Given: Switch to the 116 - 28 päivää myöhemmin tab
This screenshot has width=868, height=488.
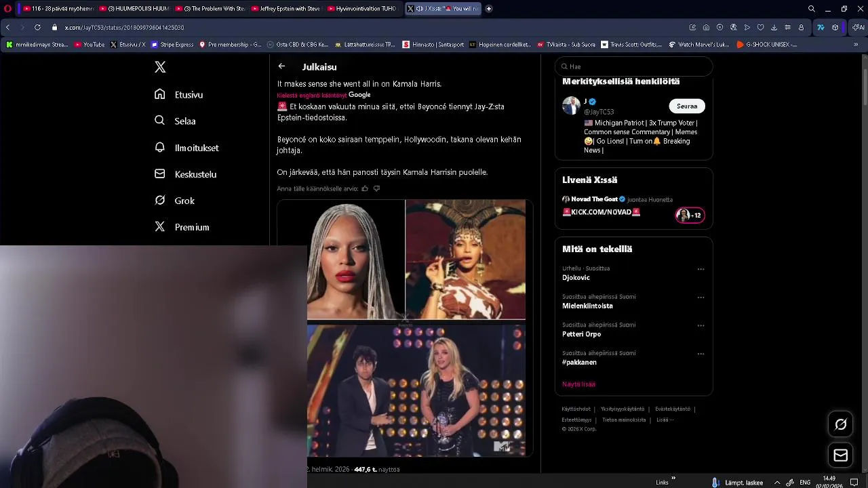Looking at the screenshot, I should pos(57,9).
